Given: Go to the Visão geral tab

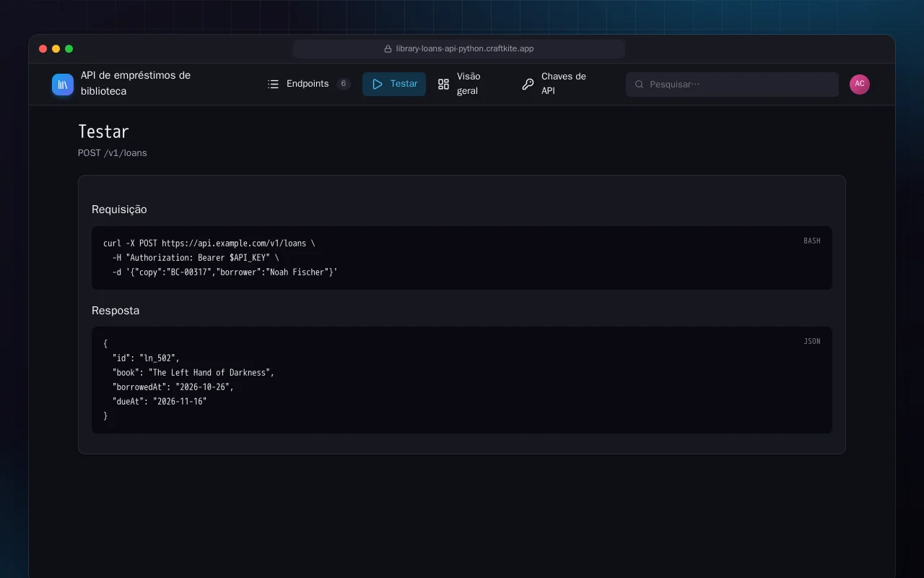Looking at the screenshot, I should click(469, 84).
